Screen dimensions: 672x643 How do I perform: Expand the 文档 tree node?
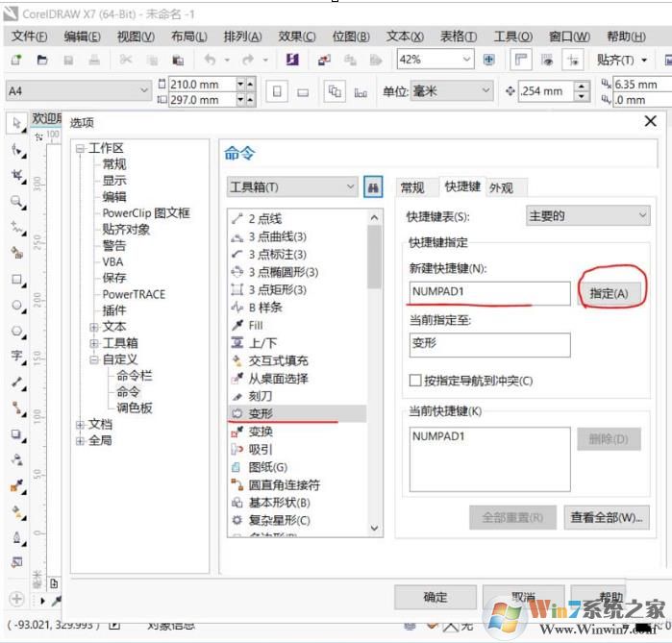coord(81,424)
